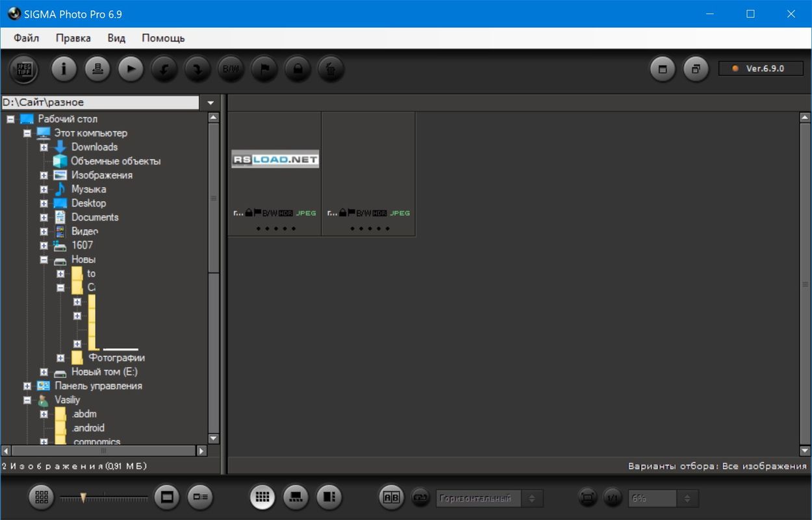Screen dimensions: 812x520
Task: Click the delete trash icon in toolbar
Action: [331, 69]
